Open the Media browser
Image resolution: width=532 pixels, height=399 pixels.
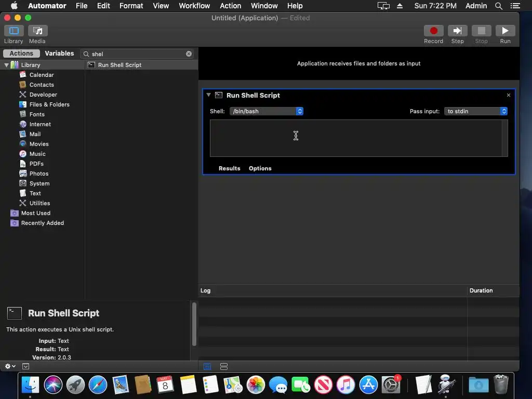37,31
